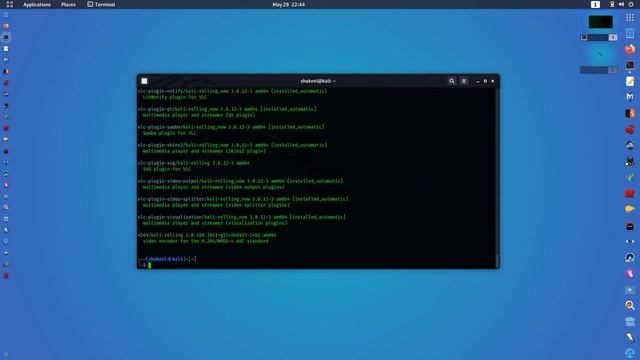Launch Firefox from the right dock
The height and width of the screenshot is (360, 640).
click(x=630, y=49)
